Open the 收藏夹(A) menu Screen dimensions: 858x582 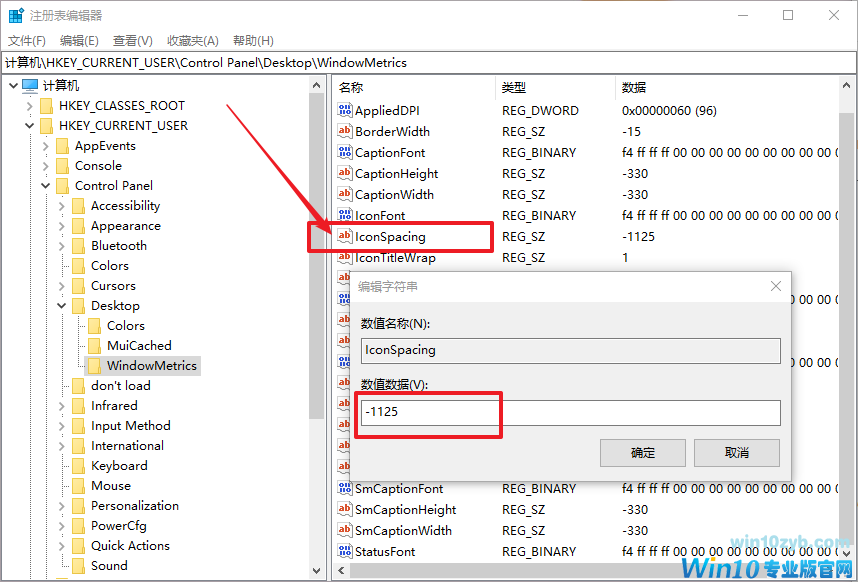point(192,40)
